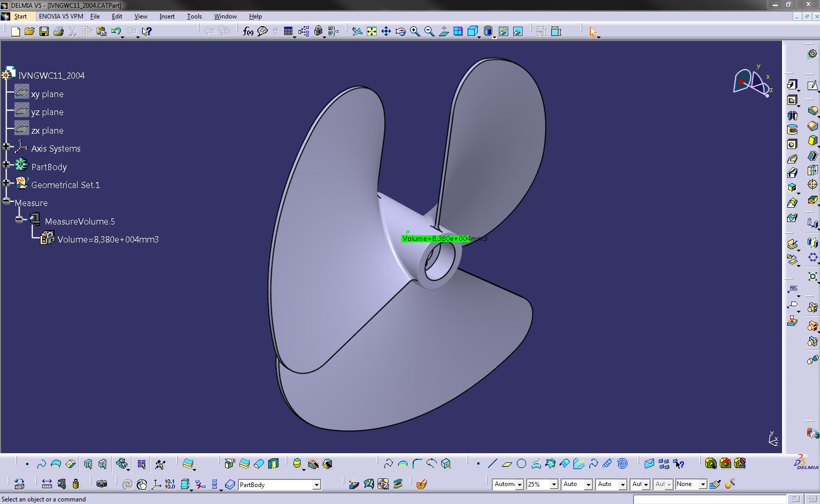Select the Circle creation tool
This screenshot has width=820, height=504.
(x=521, y=464)
